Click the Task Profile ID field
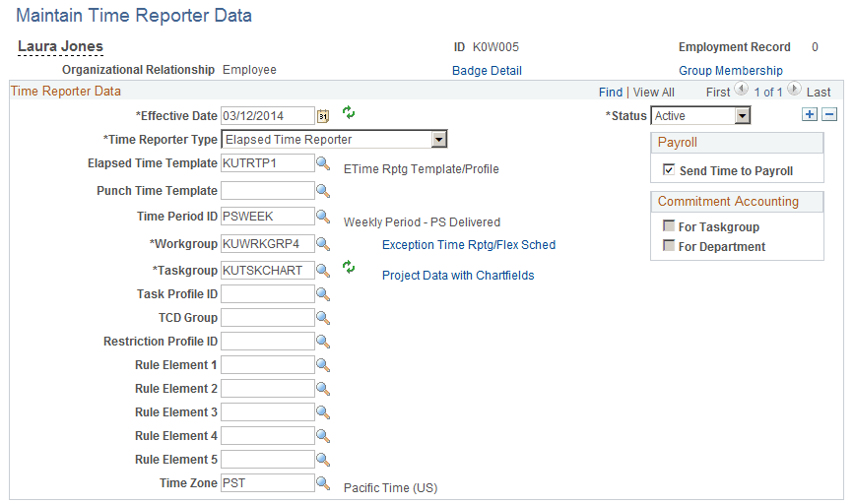This screenshot has height=504, width=854. pos(267,294)
